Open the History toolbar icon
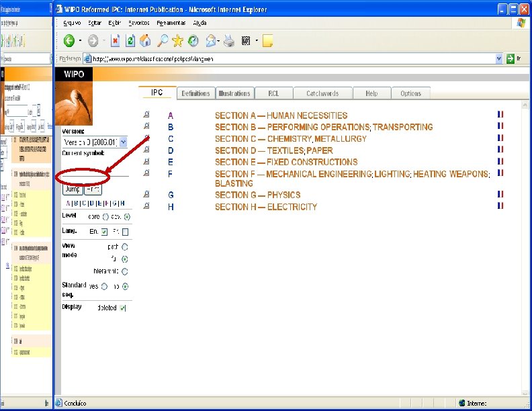This screenshot has width=532, height=411. click(193, 41)
